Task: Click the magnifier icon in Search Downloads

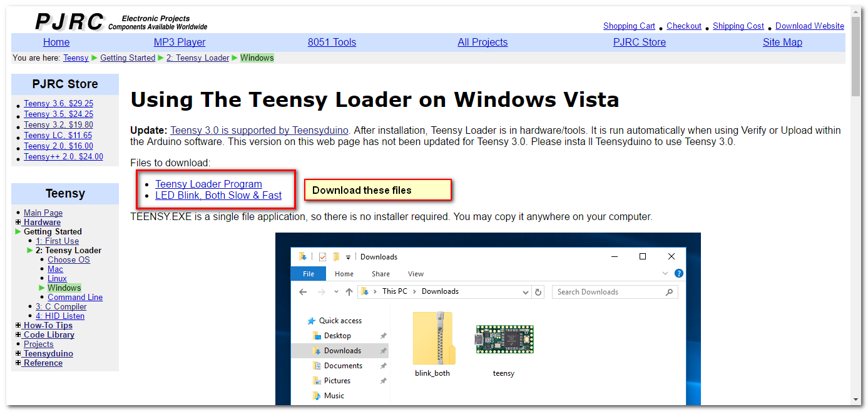Action: click(x=669, y=292)
